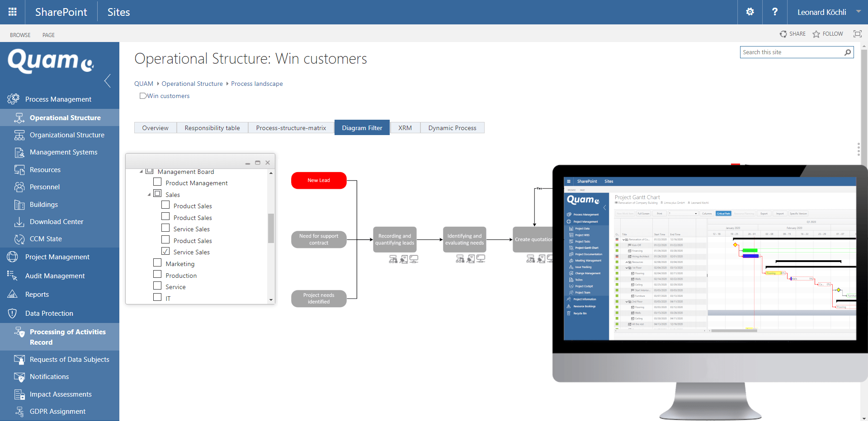868x421 pixels.
Task: Collapse the Sales tree node
Action: [x=149, y=195]
